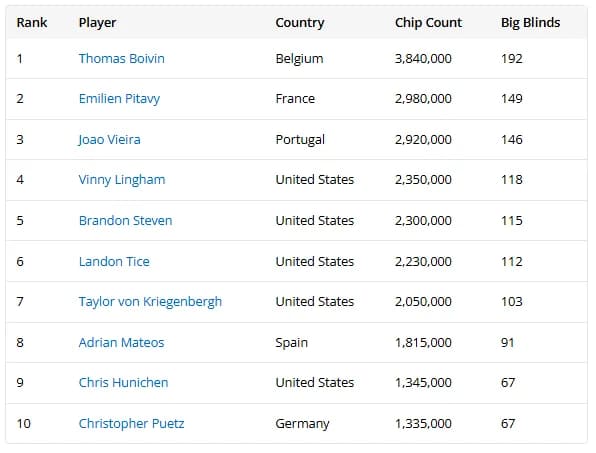Image resolution: width=596 pixels, height=453 pixels.
Task: Open Chris Hunichen player link
Action: point(124,382)
